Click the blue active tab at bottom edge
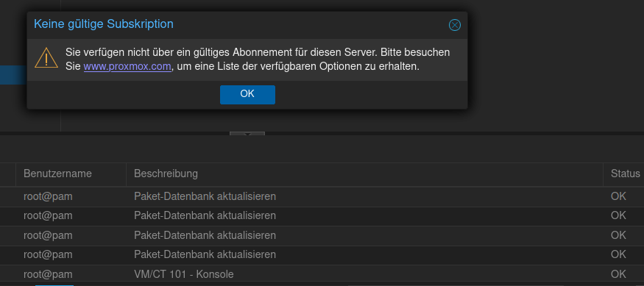 click(54, 285)
